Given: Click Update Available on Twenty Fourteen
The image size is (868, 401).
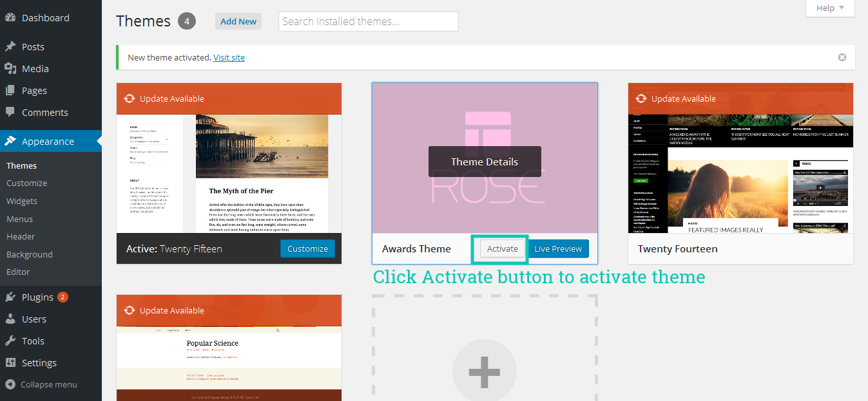Looking at the screenshot, I should click(684, 98).
